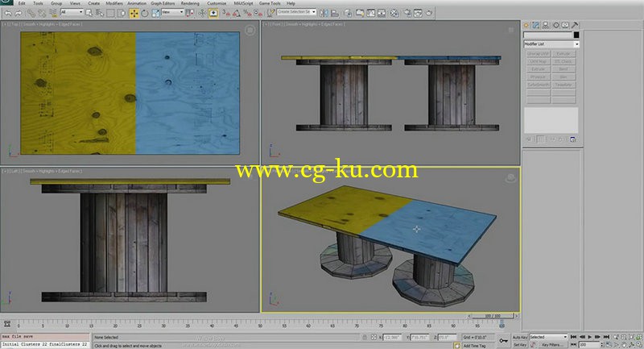644x349 pixels.
Task: Open the Utilities hammer tab
Action: click(x=576, y=25)
